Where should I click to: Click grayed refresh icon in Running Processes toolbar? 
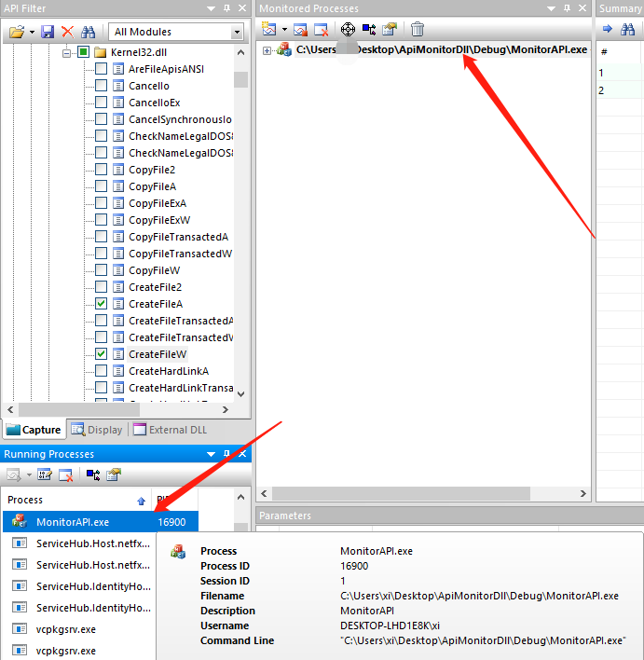pos(14,474)
